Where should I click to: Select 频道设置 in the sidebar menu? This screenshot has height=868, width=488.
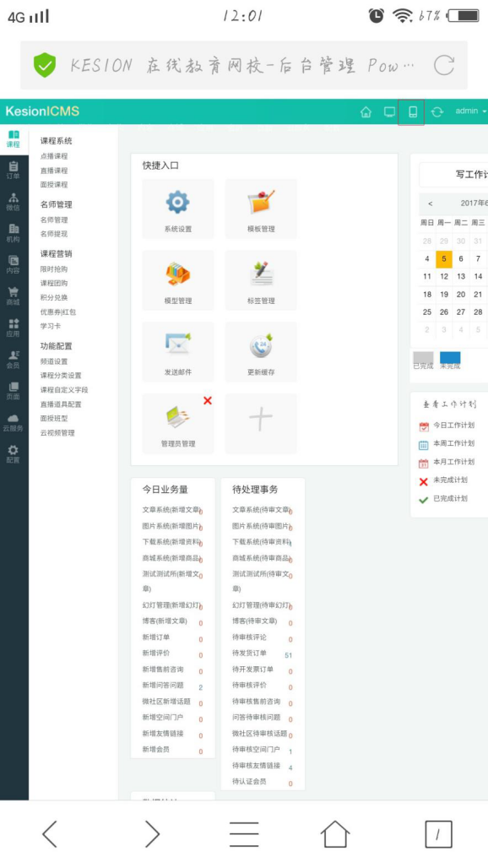click(54, 361)
